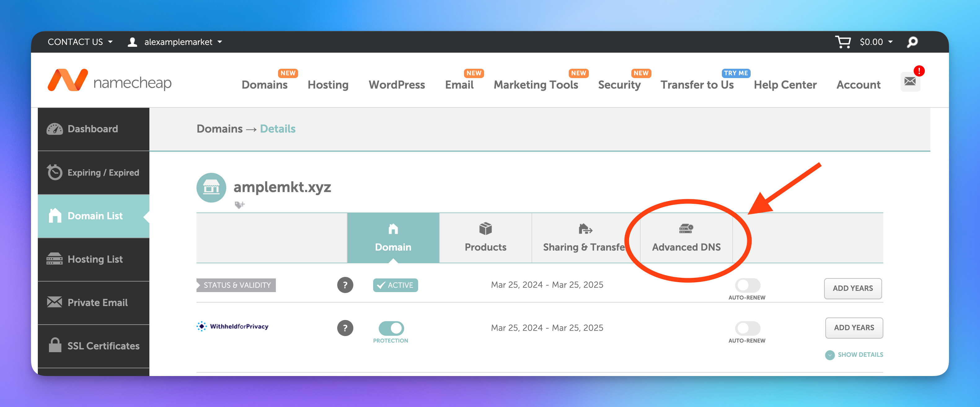Click the tag icon under amplemkt.xyz
Image resolution: width=980 pixels, height=407 pixels.
tap(239, 205)
